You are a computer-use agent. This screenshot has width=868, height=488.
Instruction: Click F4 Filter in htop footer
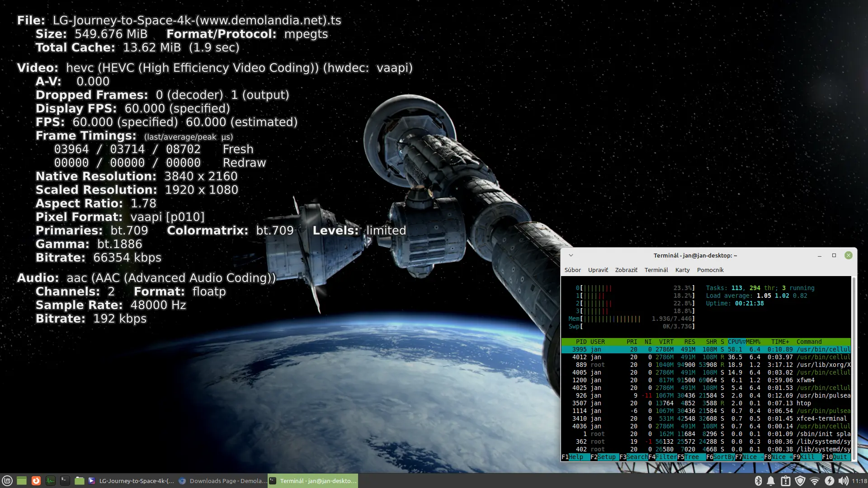tap(662, 457)
